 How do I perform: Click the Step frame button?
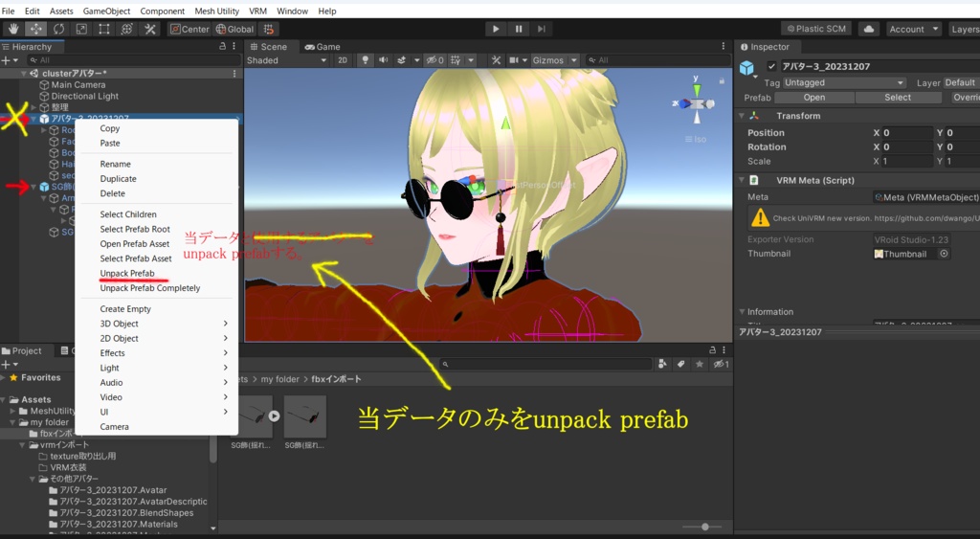pyautogui.click(x=542, y=29)
